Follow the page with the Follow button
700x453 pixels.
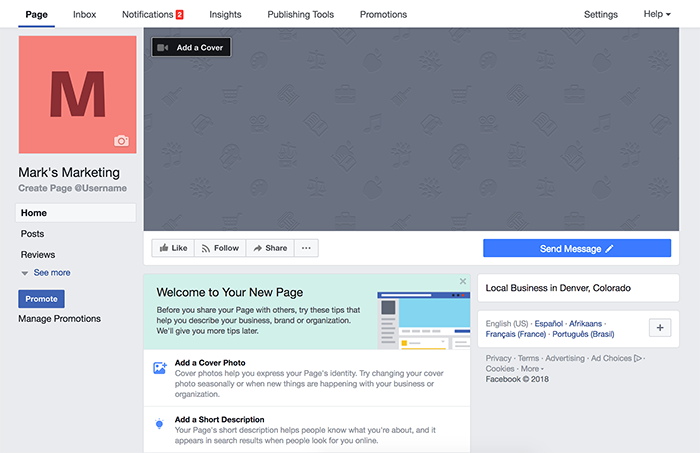point(220,248)
